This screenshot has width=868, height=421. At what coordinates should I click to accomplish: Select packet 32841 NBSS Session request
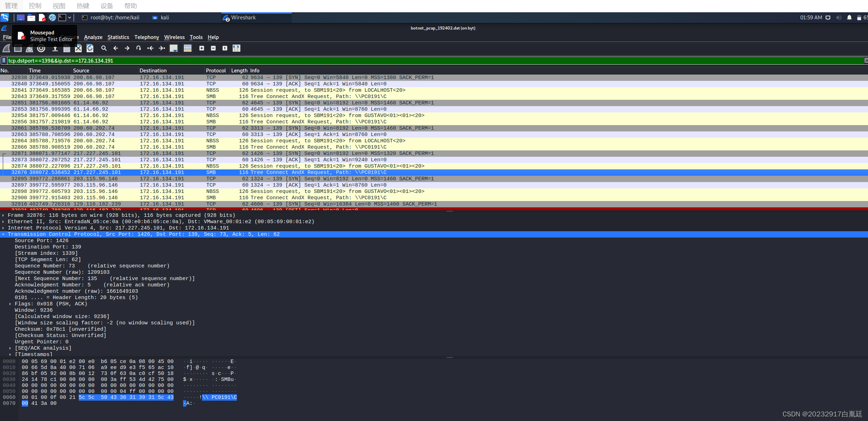tap(434, 90)
